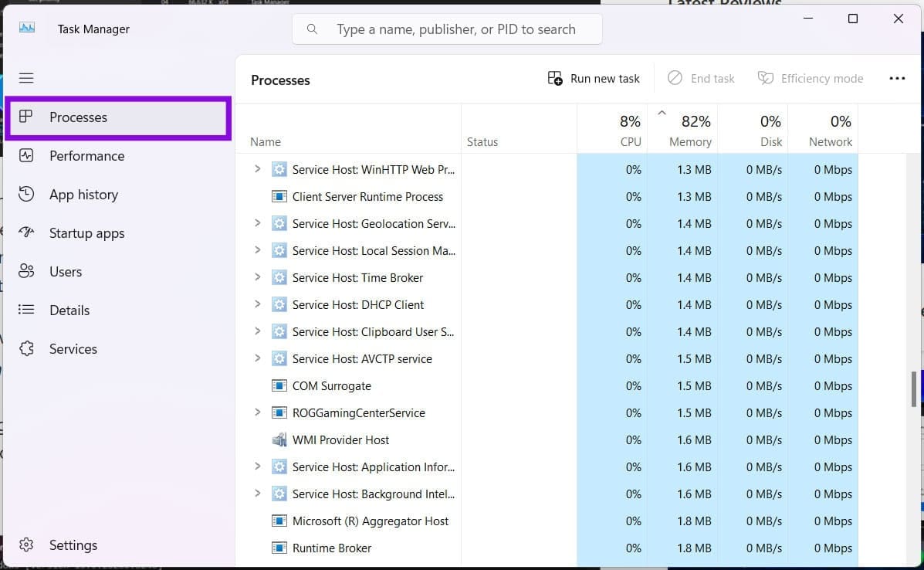Click the vertical scrollbar thumb of process list

(x=913, y=389)
